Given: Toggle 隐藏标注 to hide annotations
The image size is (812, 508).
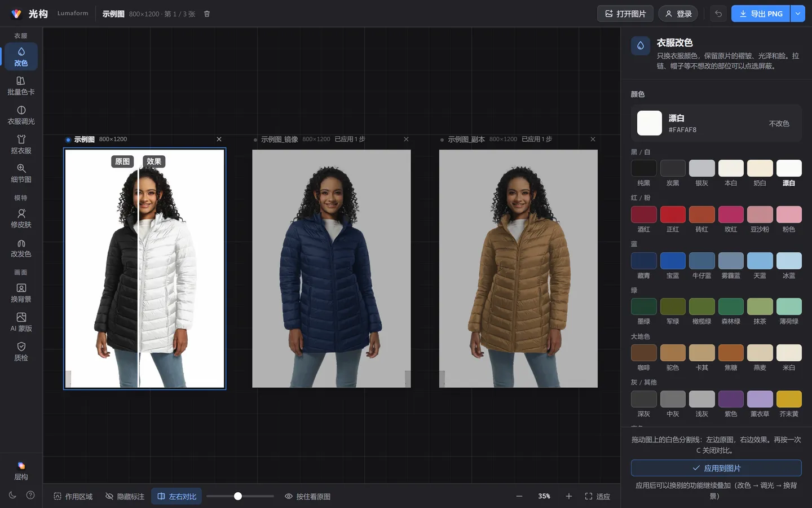Looking at the screenshot, I should point(125,496).
